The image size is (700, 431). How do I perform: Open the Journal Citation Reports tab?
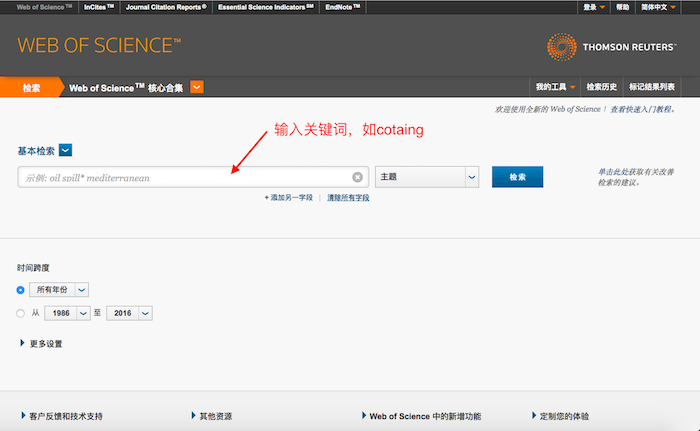click(x=166, y=7)
